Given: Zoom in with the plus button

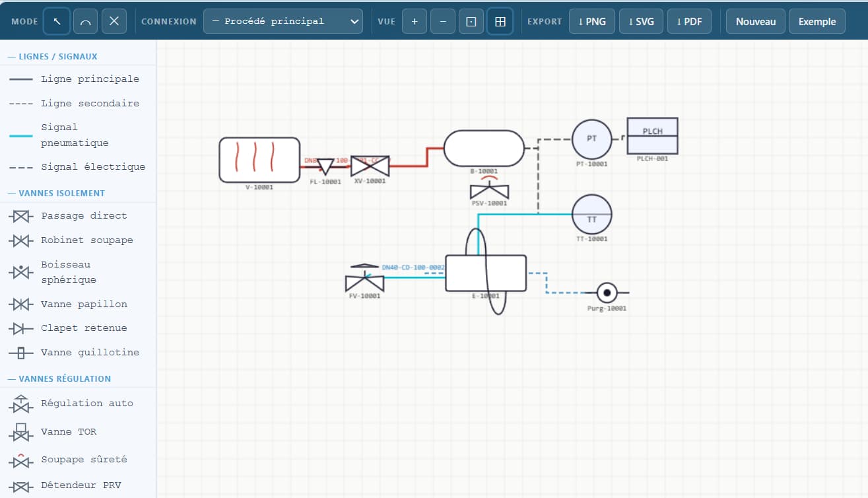Looking at the screenshot, I should pos(415,22).
